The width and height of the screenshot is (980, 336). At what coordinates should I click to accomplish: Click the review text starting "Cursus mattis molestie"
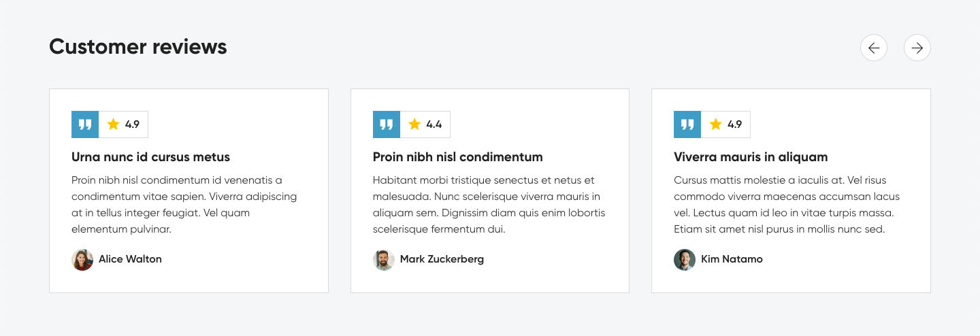point(787,205)
